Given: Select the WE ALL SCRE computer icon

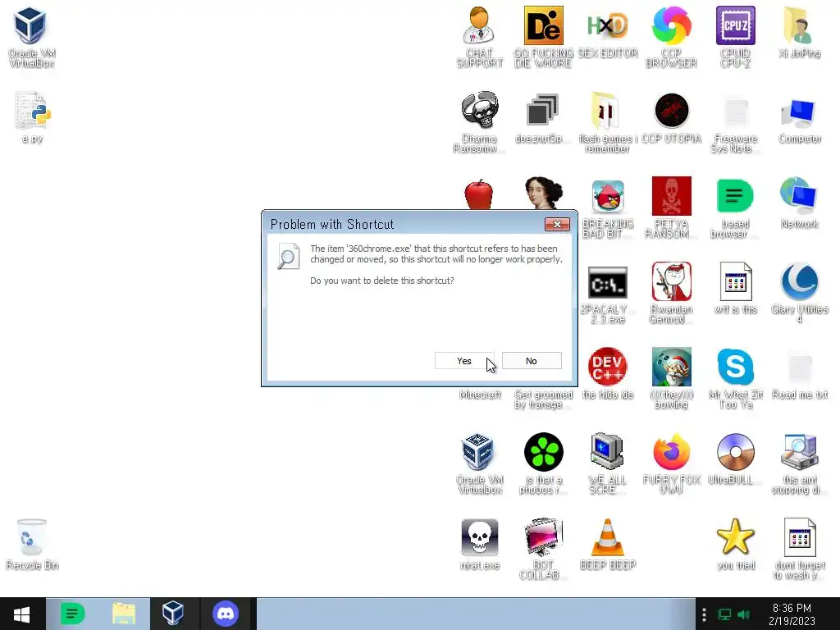Looking at the screenshot, I should tap(608, 463).
